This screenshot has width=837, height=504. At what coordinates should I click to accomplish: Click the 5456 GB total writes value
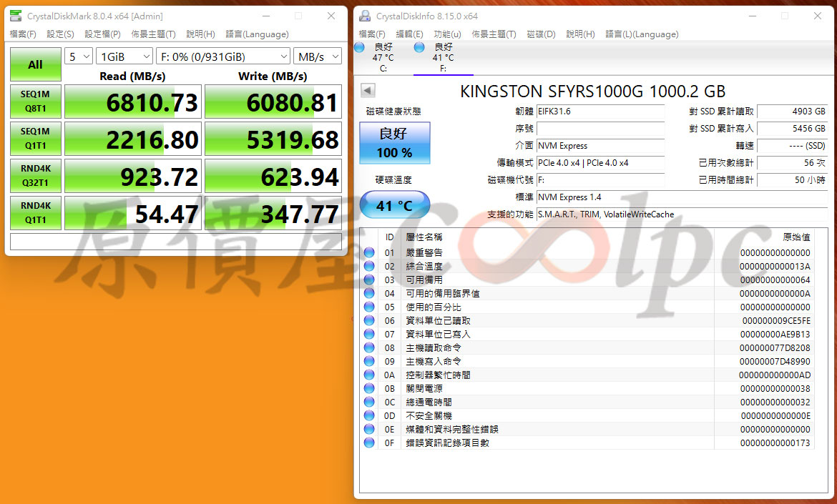[x=793, y=129]
